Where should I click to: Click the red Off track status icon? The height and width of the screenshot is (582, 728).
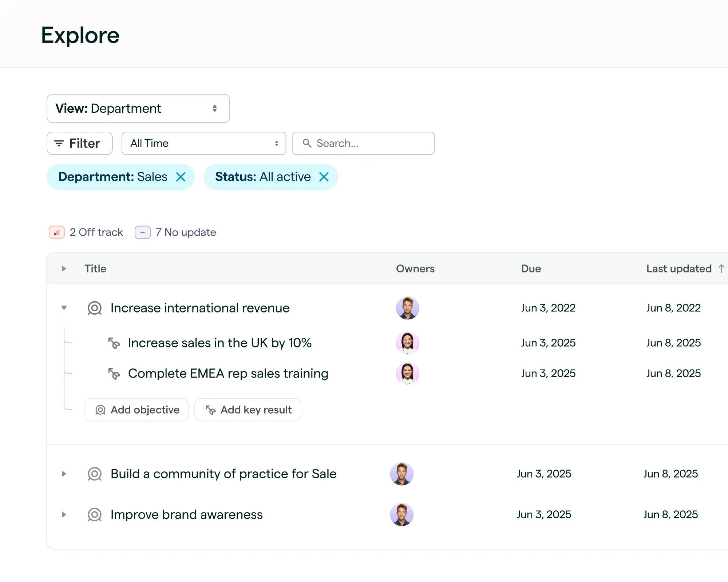[x=56, y=232]
